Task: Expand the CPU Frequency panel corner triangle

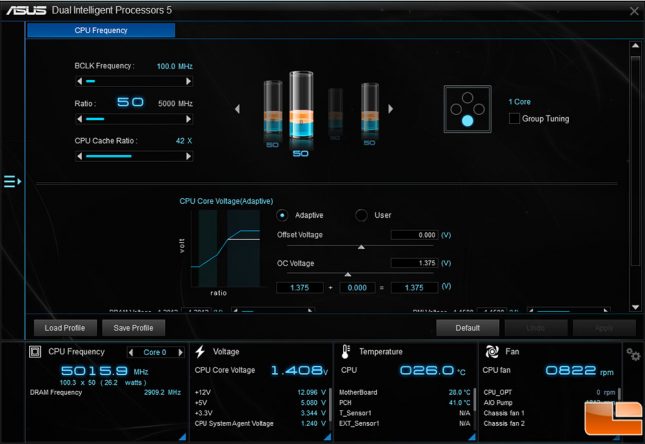Action: click(x=183, y=437)
